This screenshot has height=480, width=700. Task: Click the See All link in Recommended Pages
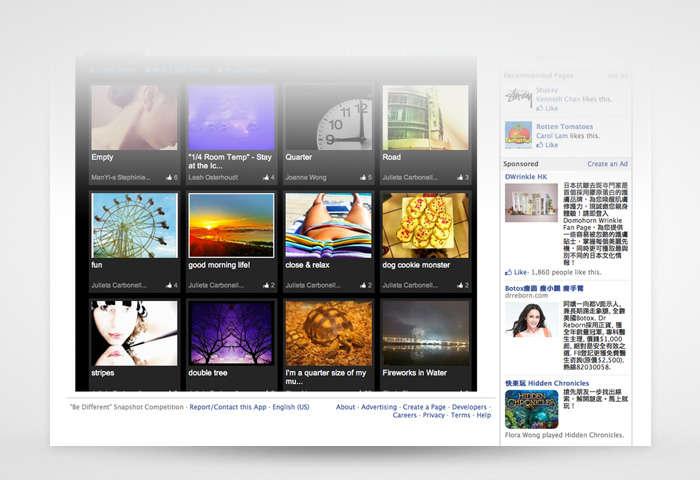click(x=618, y=75)
